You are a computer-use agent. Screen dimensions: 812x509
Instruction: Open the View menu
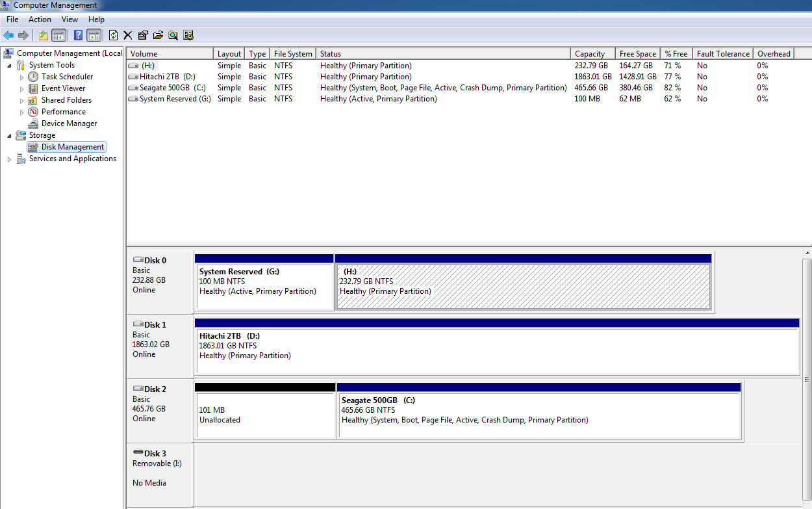tap(70, 20)
